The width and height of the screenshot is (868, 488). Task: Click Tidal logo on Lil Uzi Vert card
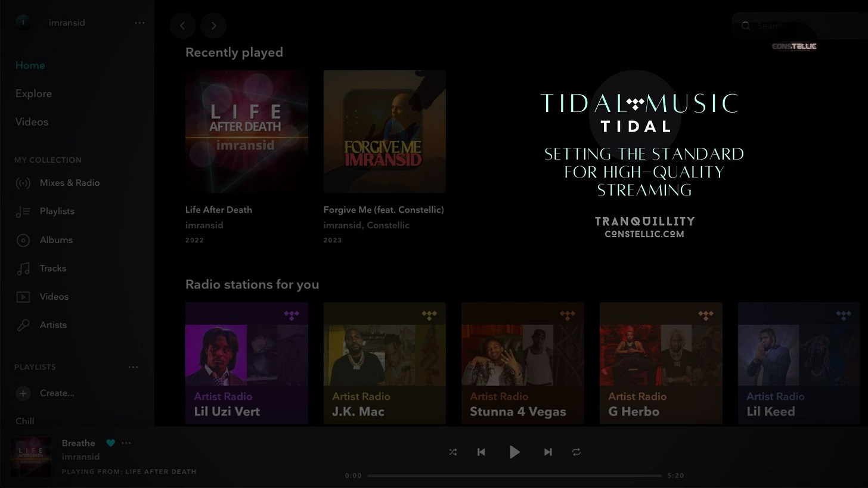pyautogui.click(x=292, y=315)
